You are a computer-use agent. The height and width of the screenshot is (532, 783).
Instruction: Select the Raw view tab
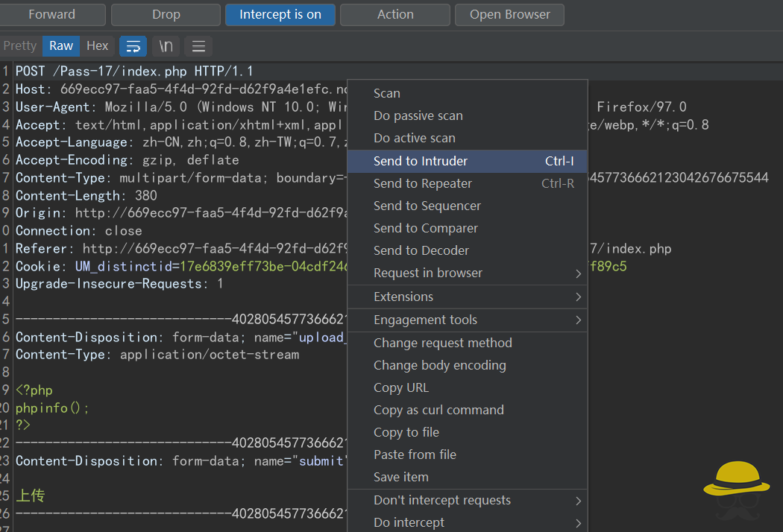[x=61, y=46]
